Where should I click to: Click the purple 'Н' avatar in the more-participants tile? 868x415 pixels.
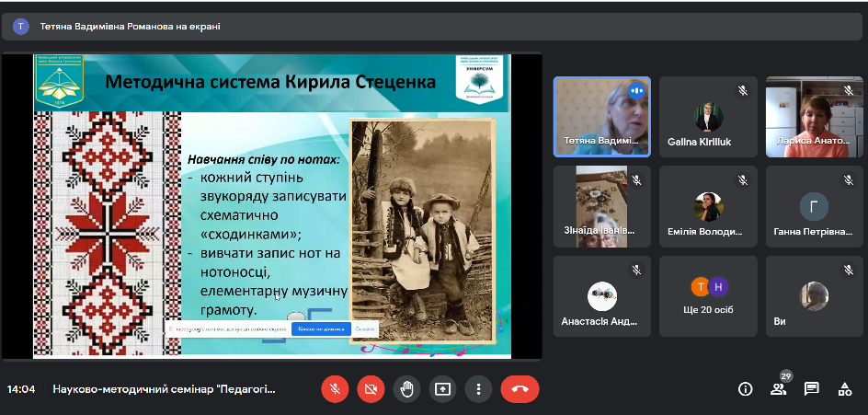pos(718,286)
